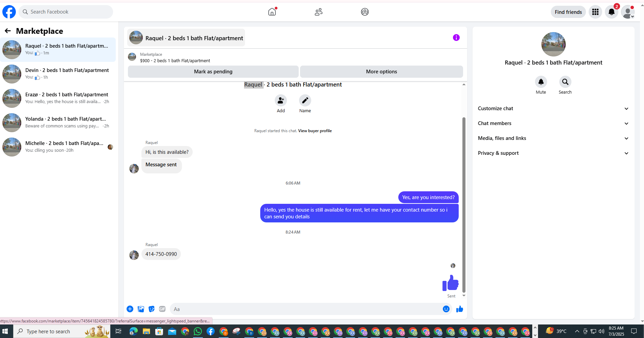The height and width of the screenshot is (338, 644).
Task: Click More options button
Action: coord(381,72)
